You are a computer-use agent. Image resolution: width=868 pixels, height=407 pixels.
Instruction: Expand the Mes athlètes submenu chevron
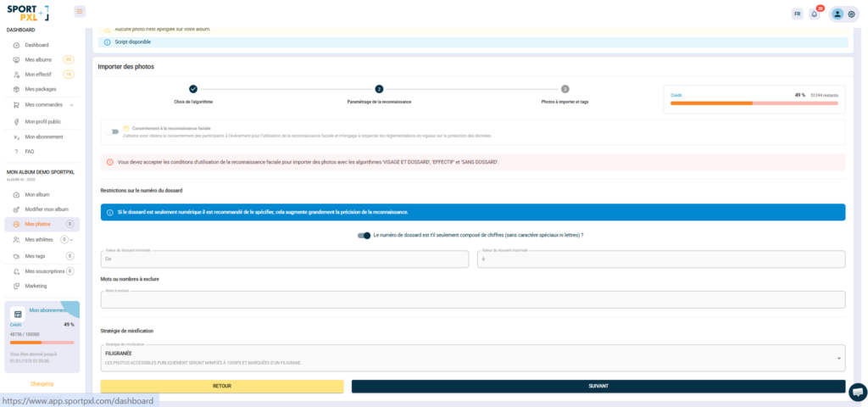click(72, 240)
